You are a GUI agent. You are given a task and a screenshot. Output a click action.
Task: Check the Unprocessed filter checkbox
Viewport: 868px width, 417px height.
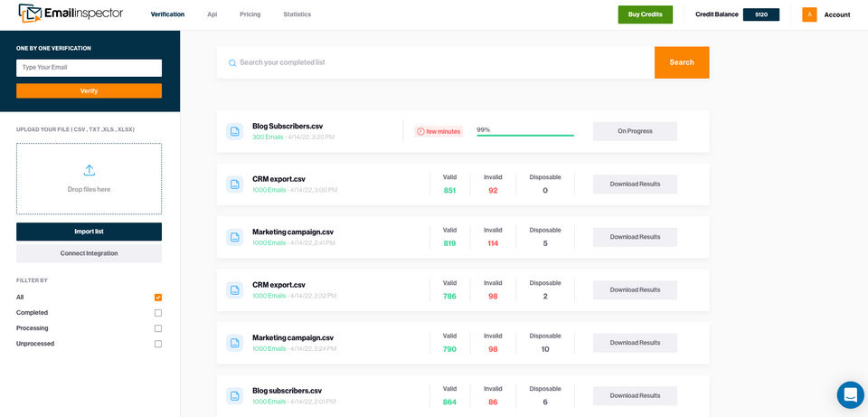coord(158,344)
